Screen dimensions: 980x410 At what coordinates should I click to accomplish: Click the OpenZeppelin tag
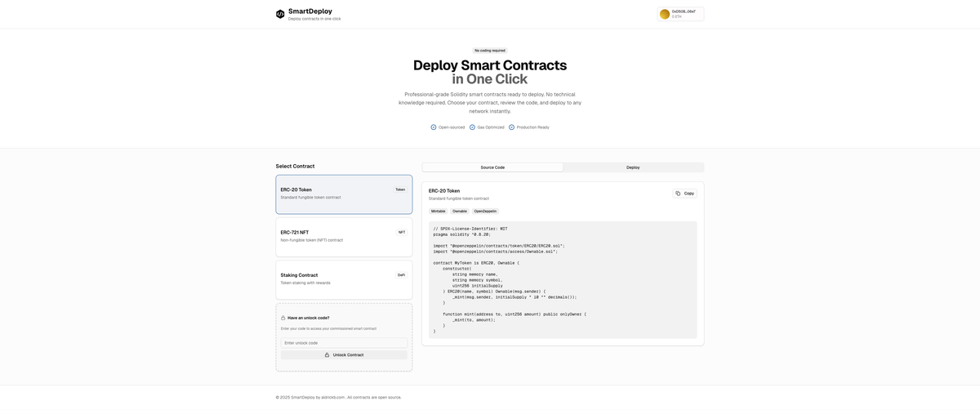(485, 212)
